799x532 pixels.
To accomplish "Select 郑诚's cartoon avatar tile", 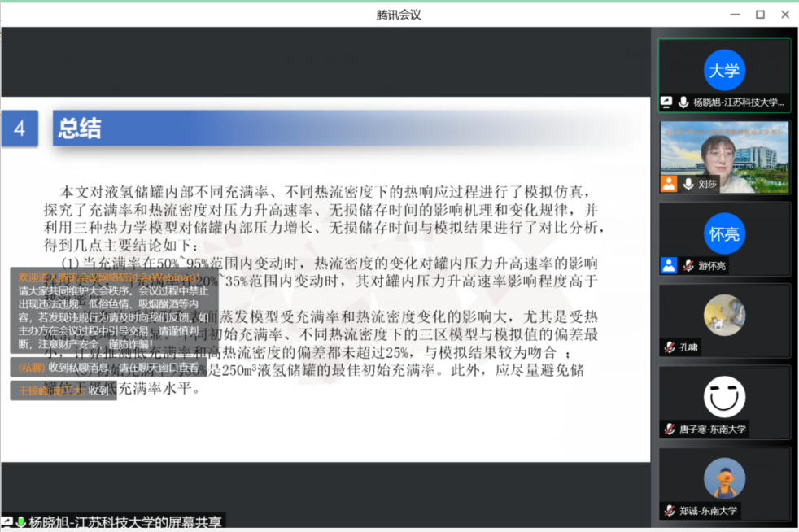I will 724,478.
